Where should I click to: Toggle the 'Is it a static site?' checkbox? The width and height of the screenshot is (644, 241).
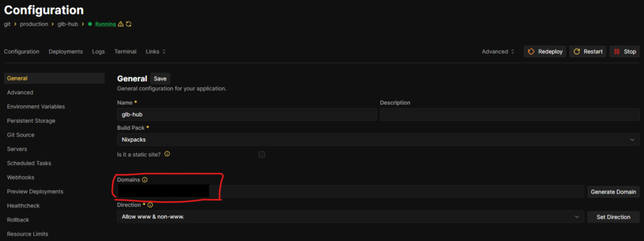[x=262, y=155]
